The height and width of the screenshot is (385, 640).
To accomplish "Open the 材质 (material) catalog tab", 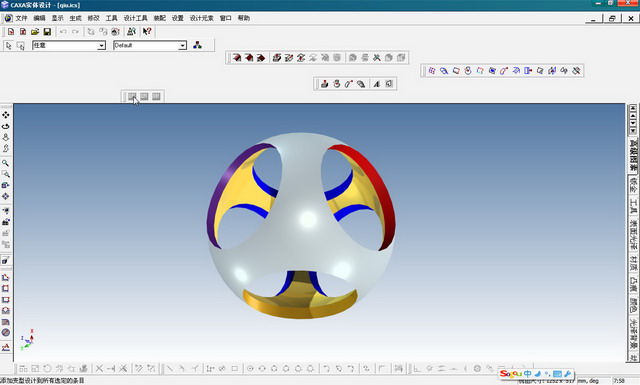I will pyautogui.click(x=633, y=263).
